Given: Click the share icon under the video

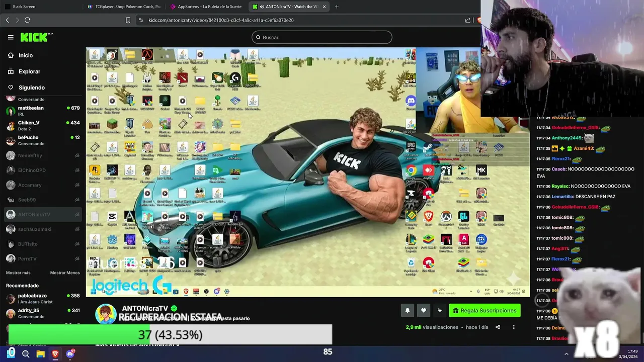Looking at the screenshot, I should tap(498, 327).
